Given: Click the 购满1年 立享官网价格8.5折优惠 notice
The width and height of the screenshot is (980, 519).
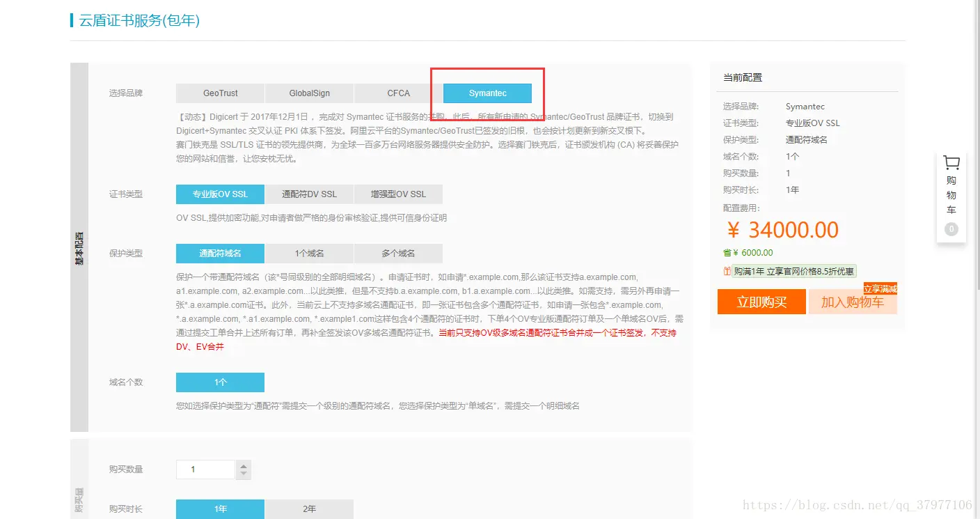Looking at the screenshot, I should click(x=793, y=272).
